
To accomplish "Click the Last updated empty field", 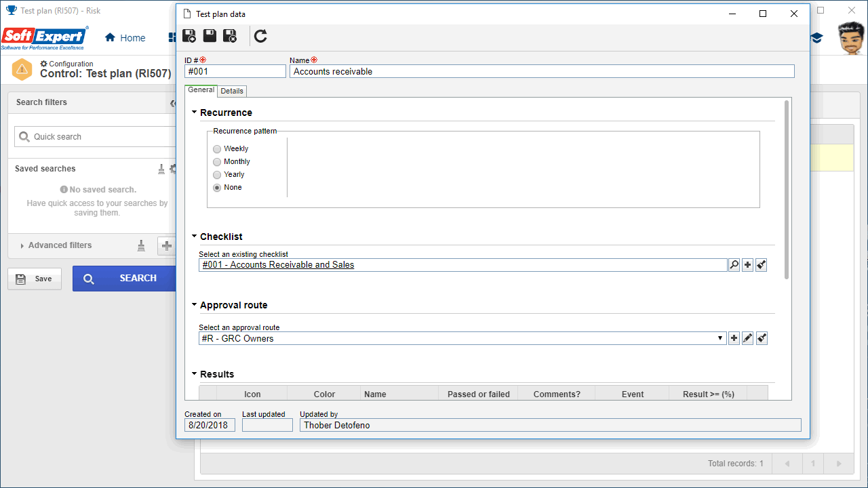I will [x=267, y=425].
